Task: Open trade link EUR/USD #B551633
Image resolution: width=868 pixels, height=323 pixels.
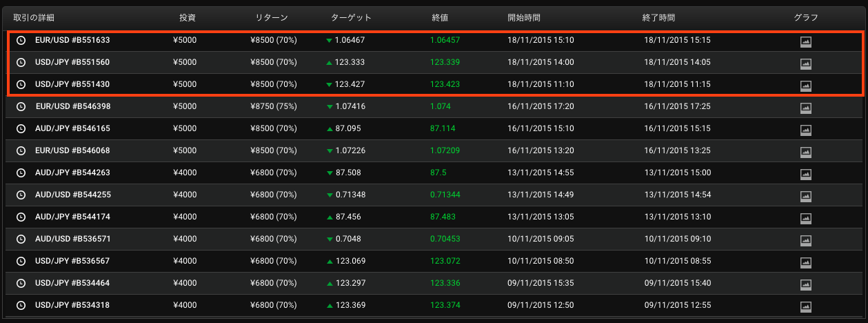Action: (x=72, y=40)
